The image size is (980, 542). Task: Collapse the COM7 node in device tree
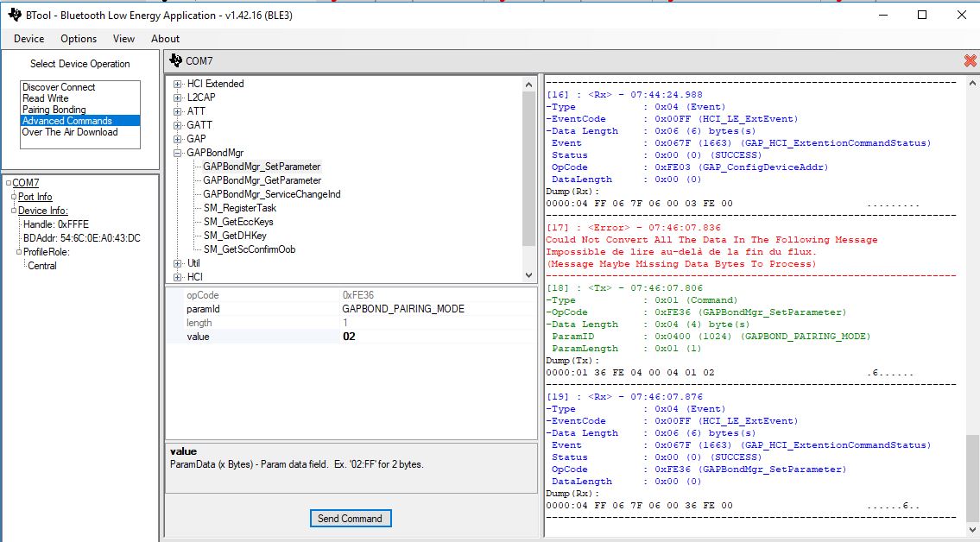pos(9,183)
